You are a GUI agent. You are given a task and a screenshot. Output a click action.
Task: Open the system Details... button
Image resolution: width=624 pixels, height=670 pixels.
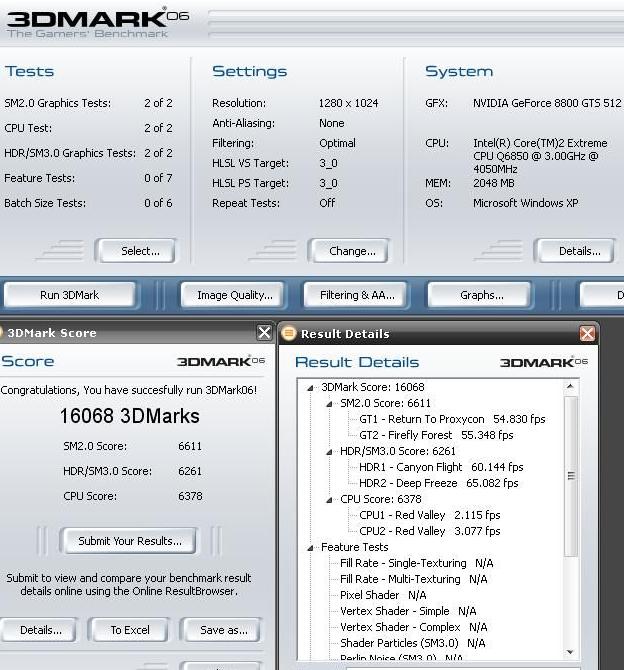click(x=575, y=251)
